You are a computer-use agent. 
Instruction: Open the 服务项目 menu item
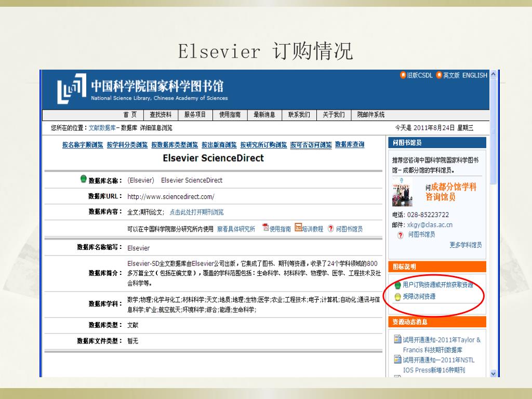195,115
